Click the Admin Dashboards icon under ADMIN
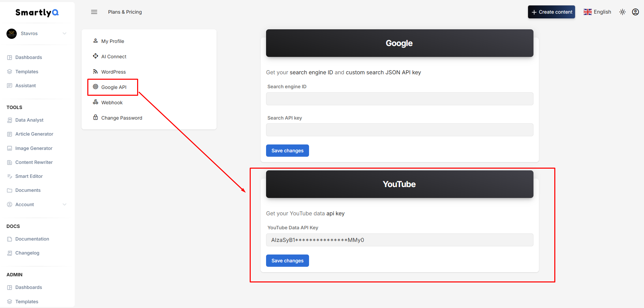 coord(10,288)
